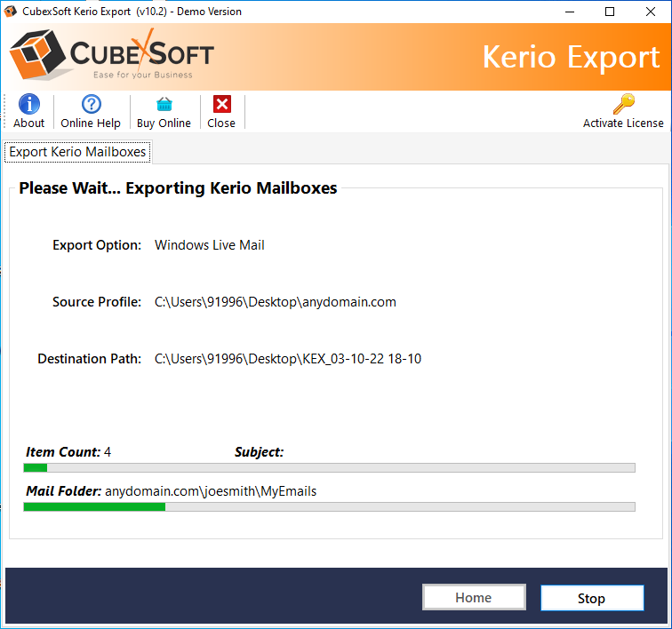Close the window via title bar X
The image size is (672, 629).
(651, 12)
